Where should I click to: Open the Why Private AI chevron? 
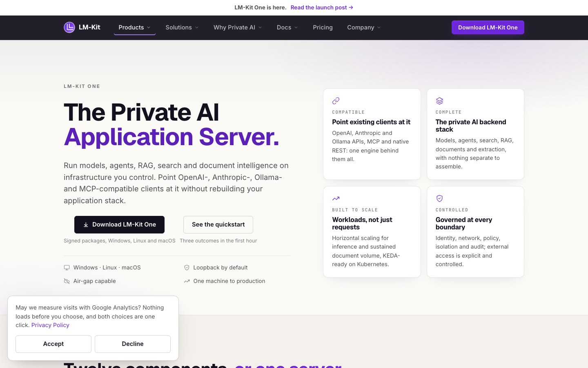pos(260,27)
